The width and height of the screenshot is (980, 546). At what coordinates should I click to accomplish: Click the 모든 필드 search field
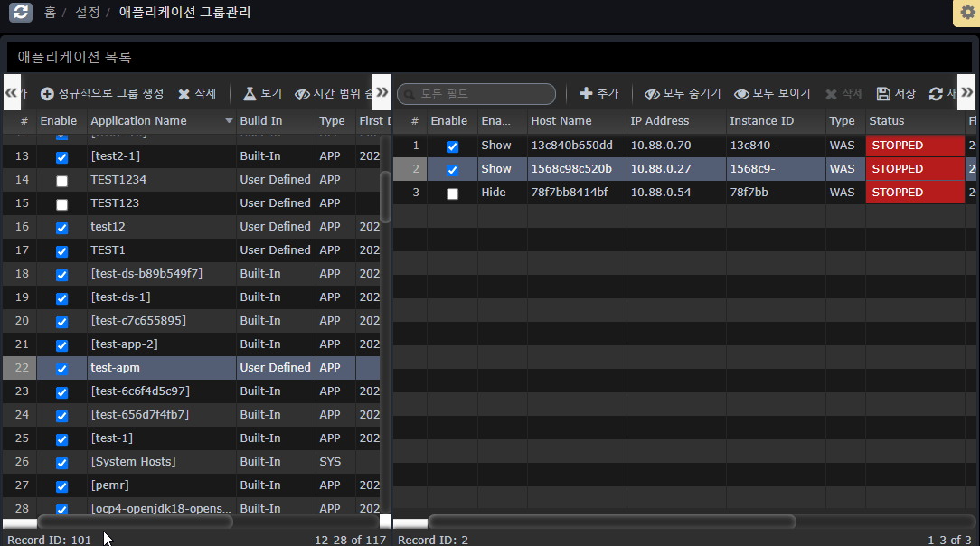click(476, 94)
